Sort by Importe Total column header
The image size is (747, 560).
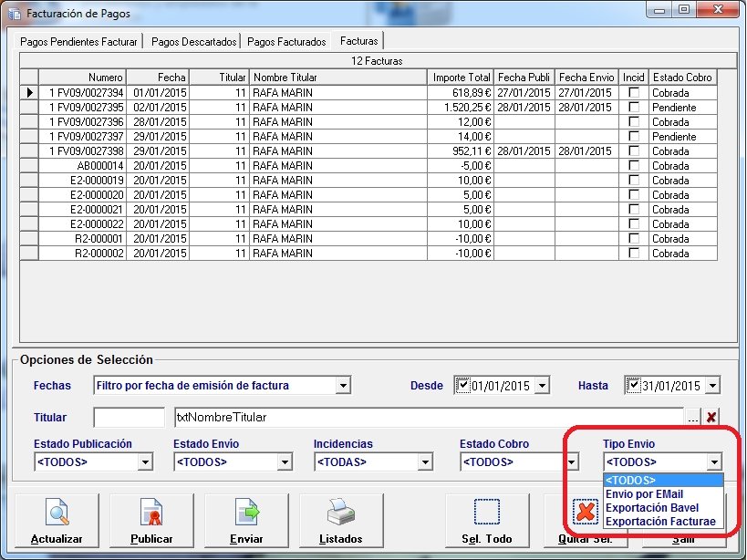461,78
